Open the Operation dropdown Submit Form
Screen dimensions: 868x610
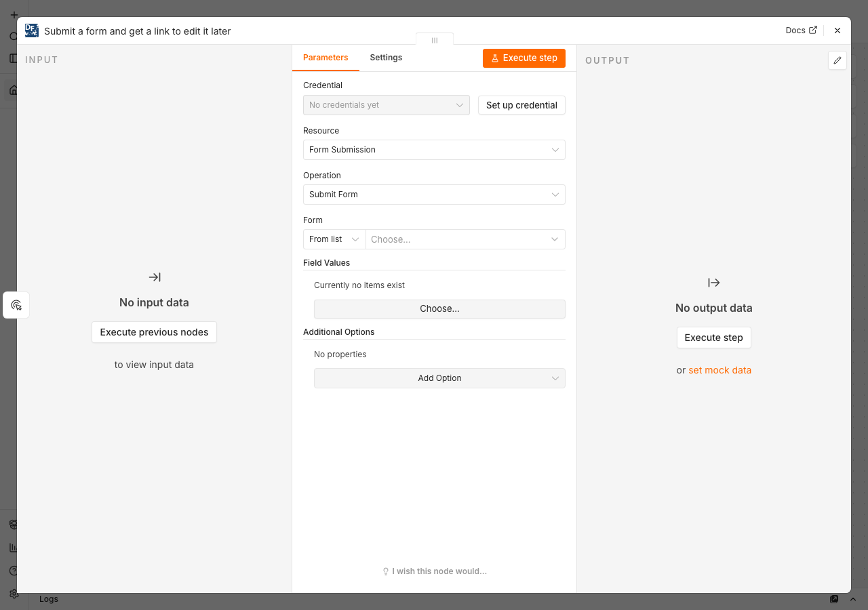tap(434, 195)
